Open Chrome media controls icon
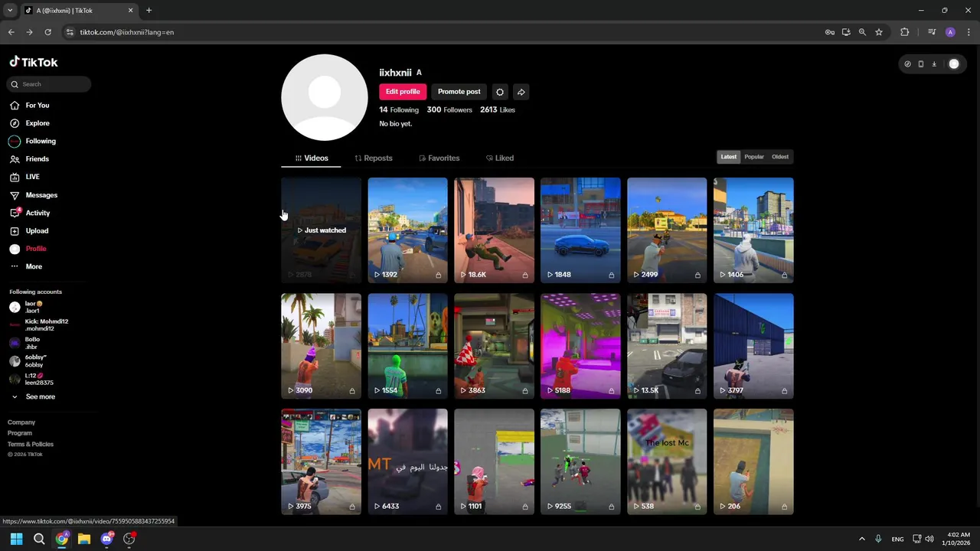980x551 pixels. point(932,32)
